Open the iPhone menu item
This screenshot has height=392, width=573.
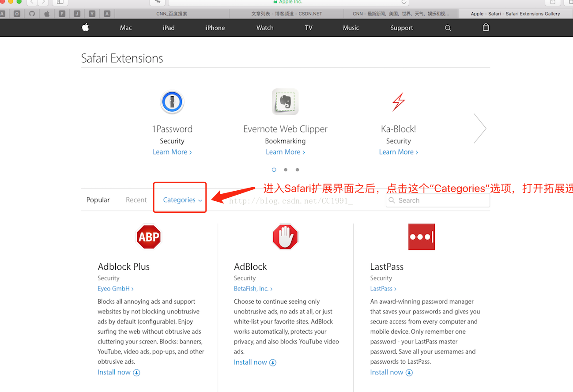point(215,28)
